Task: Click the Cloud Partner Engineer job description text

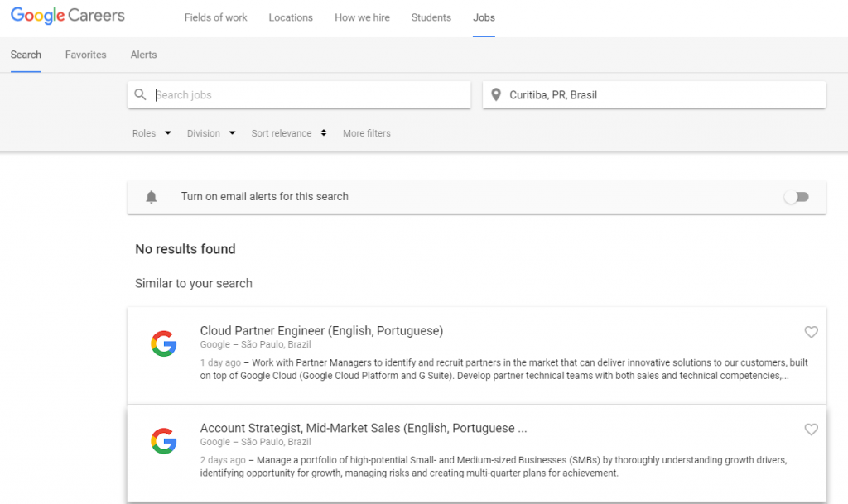Action: [504, 369]
